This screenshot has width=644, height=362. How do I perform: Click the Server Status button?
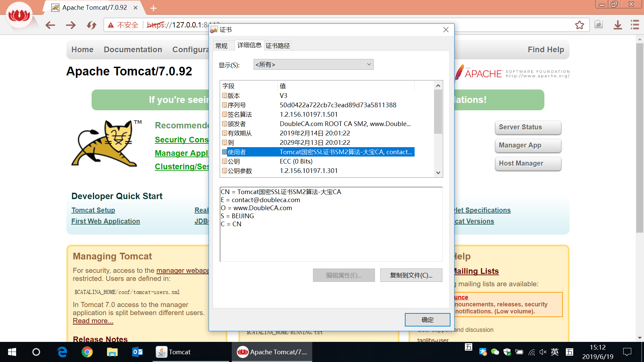[x=528, y=127]
